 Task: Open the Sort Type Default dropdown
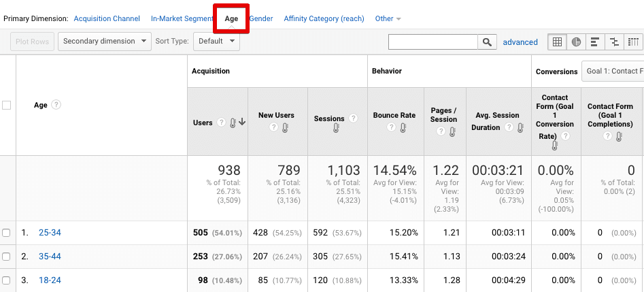tap(216, 42)
